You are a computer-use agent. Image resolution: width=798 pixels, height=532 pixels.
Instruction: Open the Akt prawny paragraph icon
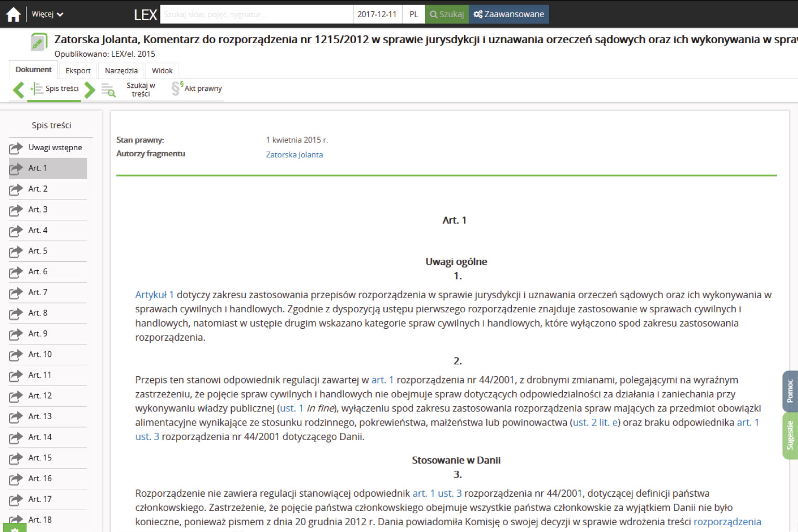[177, 88]
